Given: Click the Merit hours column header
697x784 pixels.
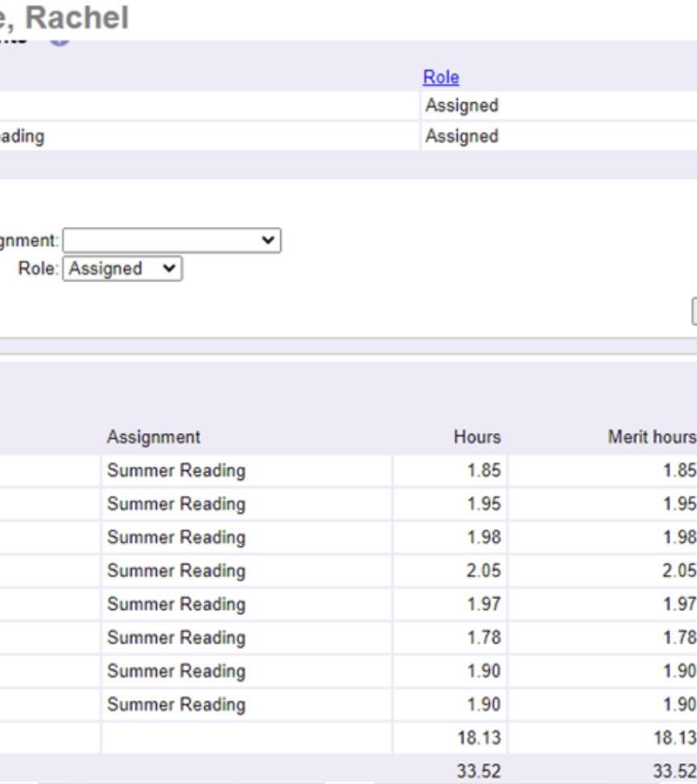Looking at the screenshot, I should click(651, 437).
